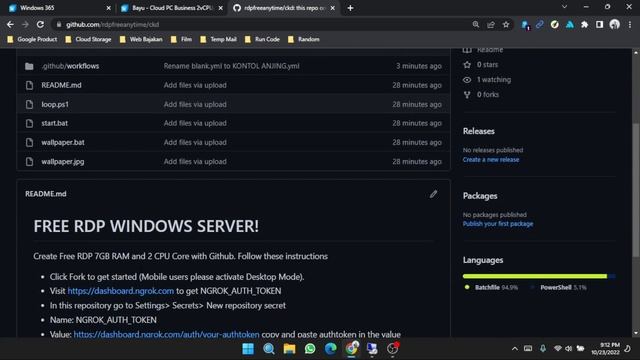Screen dimensions: 640x360
Task: Click the Chrome icon in taskbar
Action: coord(351,349)
